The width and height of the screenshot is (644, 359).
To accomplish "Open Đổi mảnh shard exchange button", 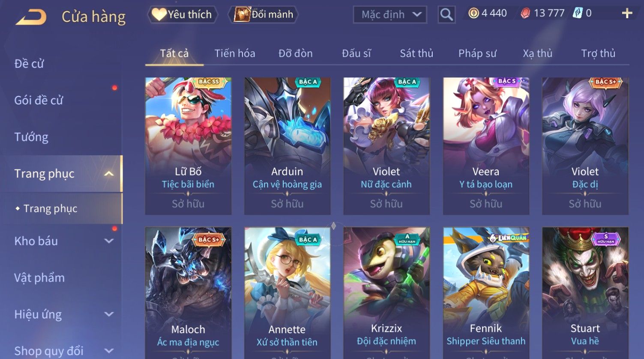I will pyautogui.click(x=264, y=15).
